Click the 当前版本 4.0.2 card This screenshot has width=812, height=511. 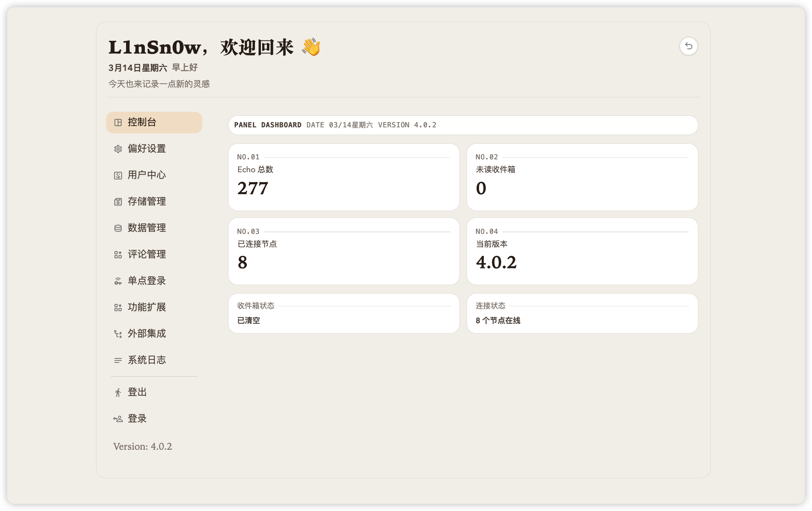582,251
